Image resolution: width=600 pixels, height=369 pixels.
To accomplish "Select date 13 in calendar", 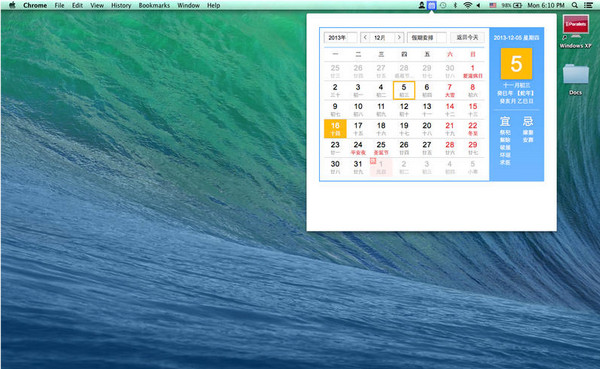I will point(427,109).
